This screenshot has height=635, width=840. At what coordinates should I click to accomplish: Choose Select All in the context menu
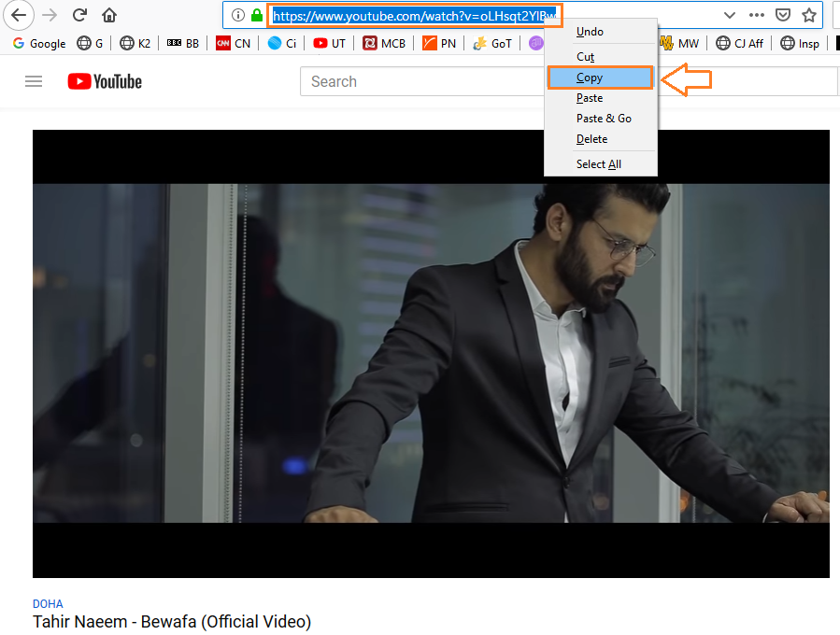point(601,163)
